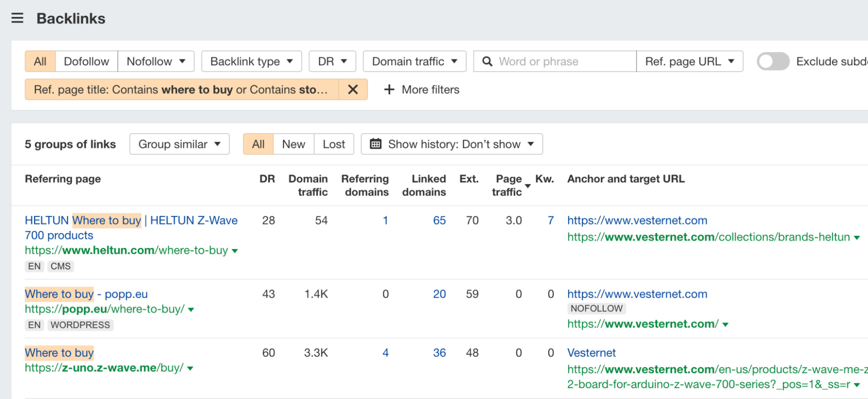The height and width of the screenshot is (399, 868).
Task: Click the 65 linked domains count
Action: point(439,220)
